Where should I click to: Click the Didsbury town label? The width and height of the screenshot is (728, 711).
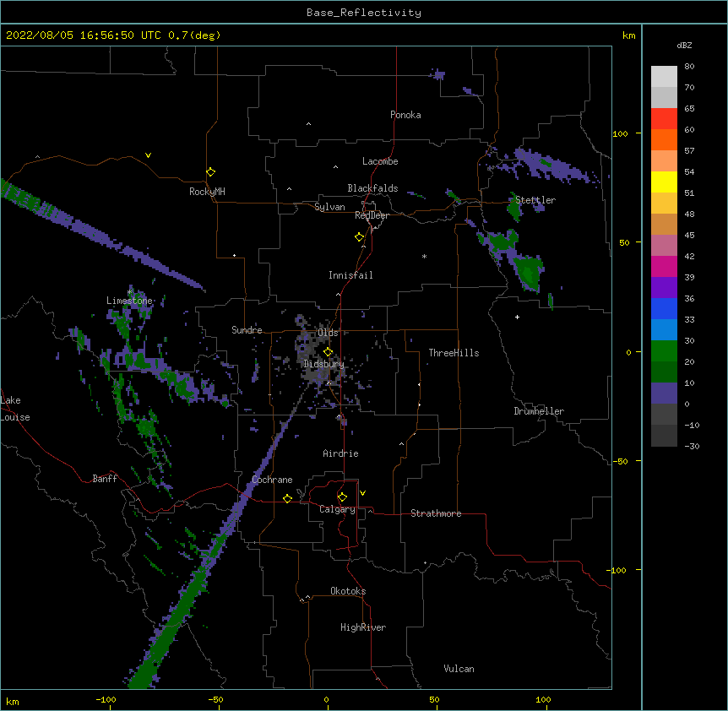click(x=324, y=364)
